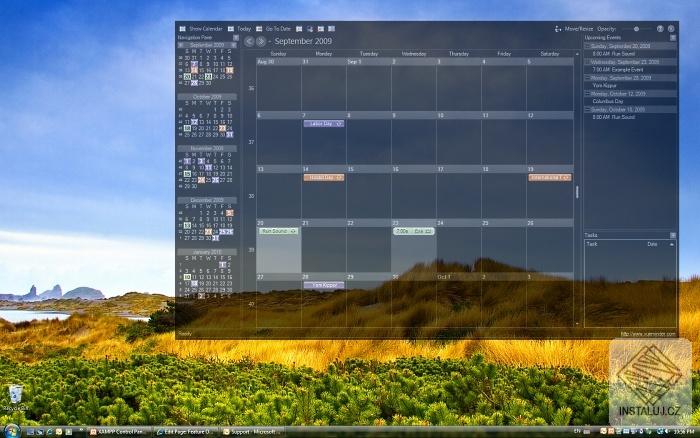Switch to Support - Microsoft taskbar button
700x438 pixels.
tap(252, 432)
